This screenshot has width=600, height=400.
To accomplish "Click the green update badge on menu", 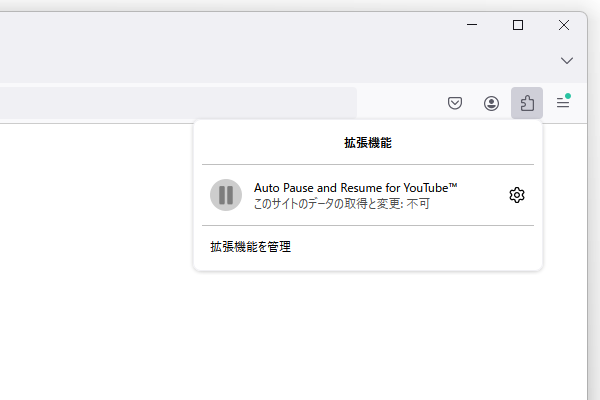I will click(x=568, y=96).
